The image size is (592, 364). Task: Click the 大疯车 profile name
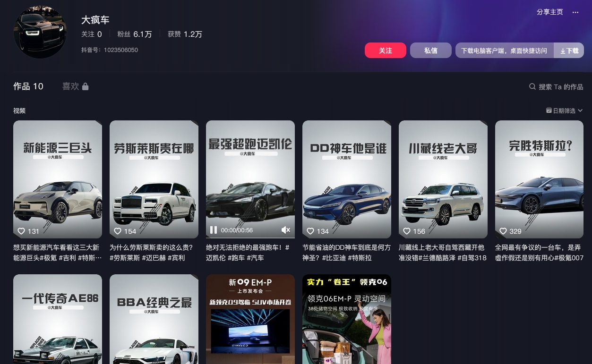(95, 20)
